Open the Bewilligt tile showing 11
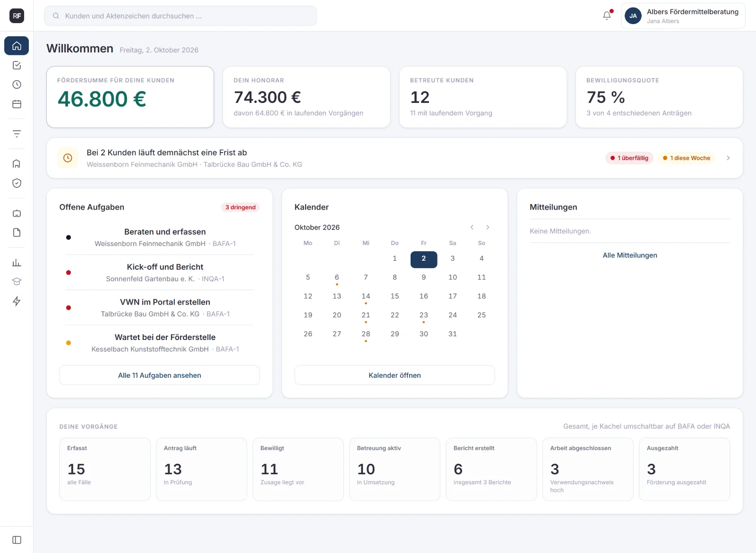The height and width of the screenshot is (553, 756). coord(298,469)
